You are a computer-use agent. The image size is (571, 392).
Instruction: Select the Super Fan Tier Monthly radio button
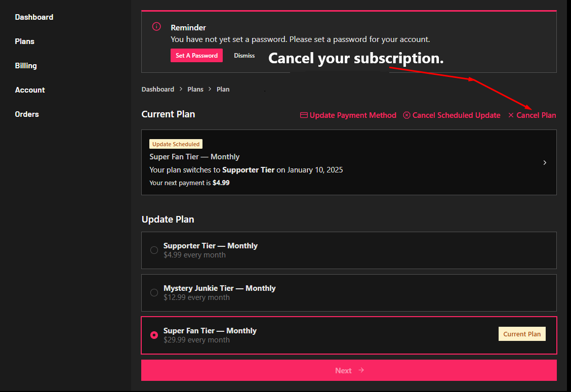click(154, 335)
